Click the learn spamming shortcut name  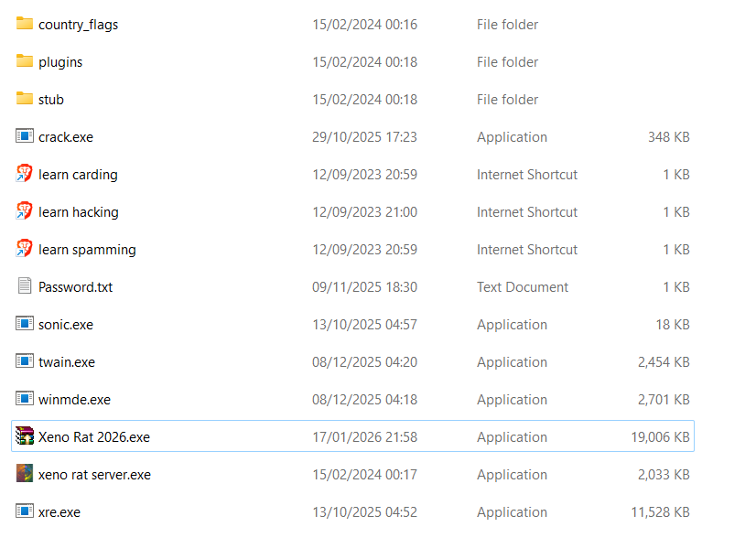point(87,250)
